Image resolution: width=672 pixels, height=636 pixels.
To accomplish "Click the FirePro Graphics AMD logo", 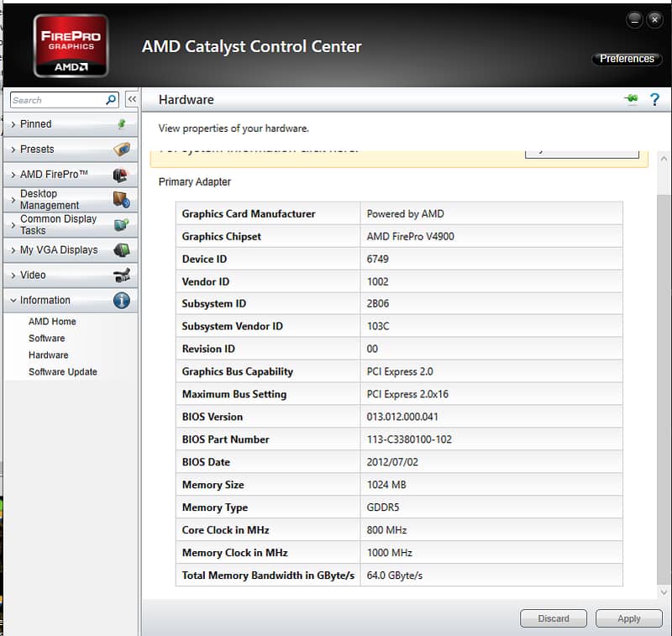I will pos(71,45).
